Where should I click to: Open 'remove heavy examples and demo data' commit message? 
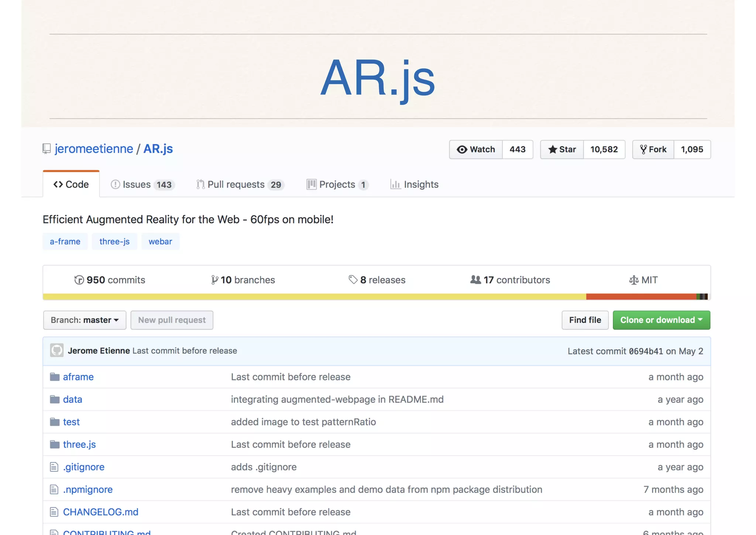click(x=386, y=490)
